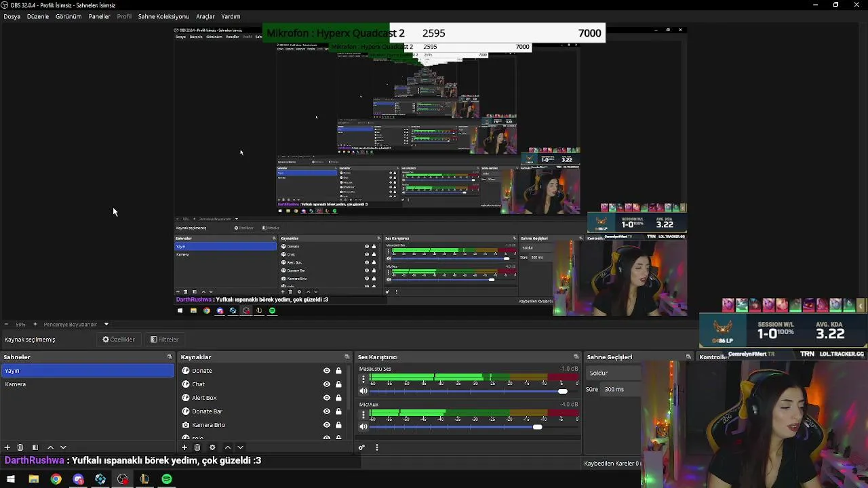Click the 'Kaynak seçilmemiş' label
The image size is (868, 488).
30,340
